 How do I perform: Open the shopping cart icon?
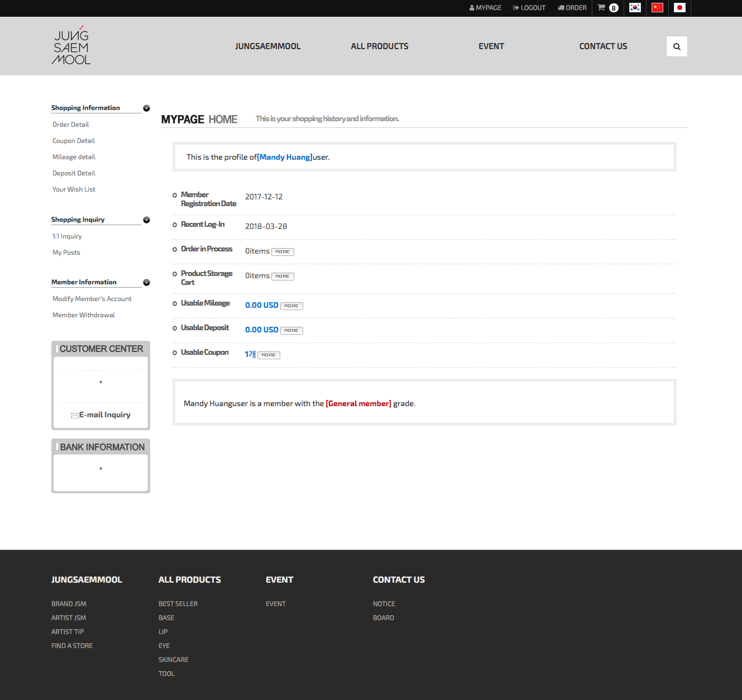tap(601, 8)
